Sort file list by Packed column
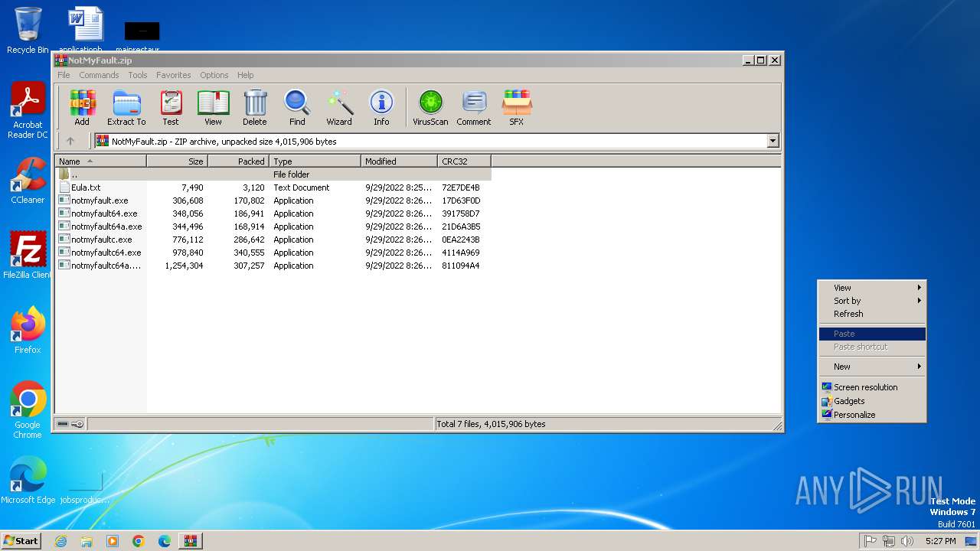This screenshot has width=980, height=551. [238, 161]
